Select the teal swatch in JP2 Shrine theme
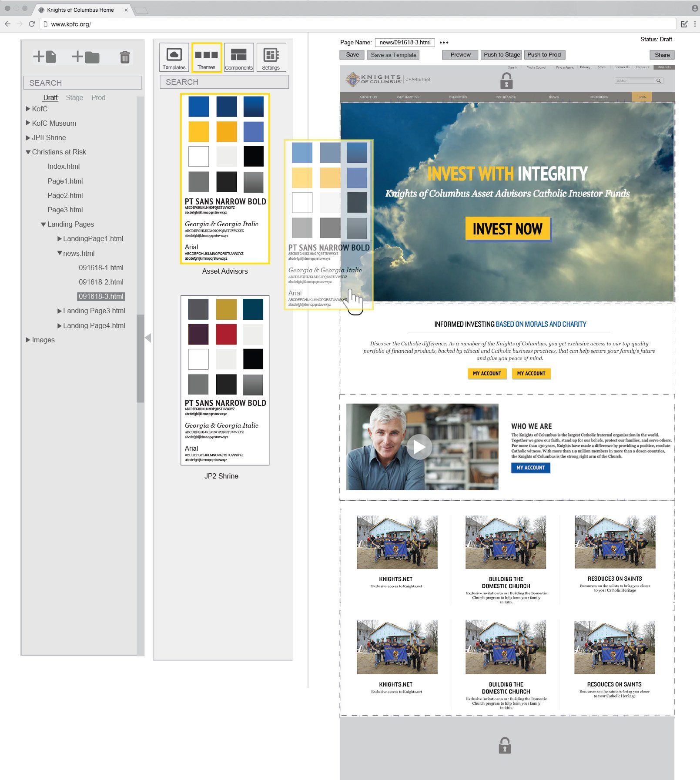This screenshot has width=700, height=780. point(253,309)
